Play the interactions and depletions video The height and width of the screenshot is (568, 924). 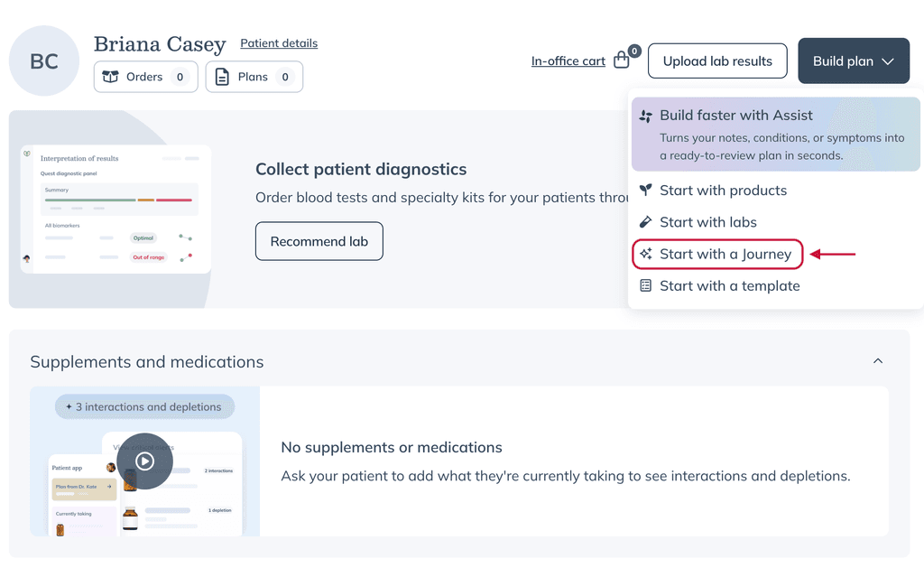(145, 461)
